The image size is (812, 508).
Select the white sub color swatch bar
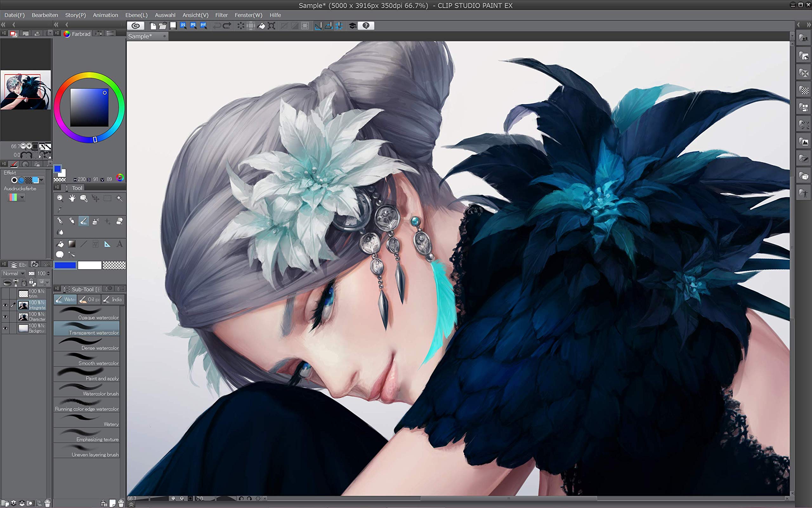point(89,265)
